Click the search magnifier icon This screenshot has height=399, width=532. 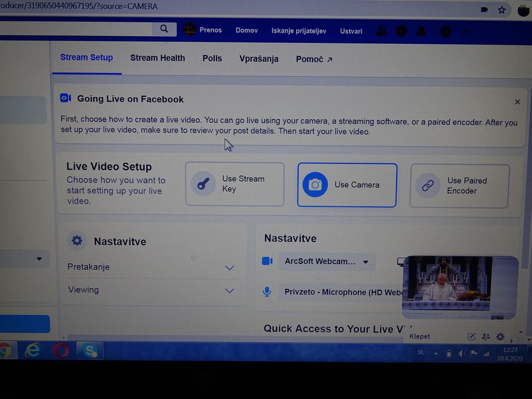164,29
